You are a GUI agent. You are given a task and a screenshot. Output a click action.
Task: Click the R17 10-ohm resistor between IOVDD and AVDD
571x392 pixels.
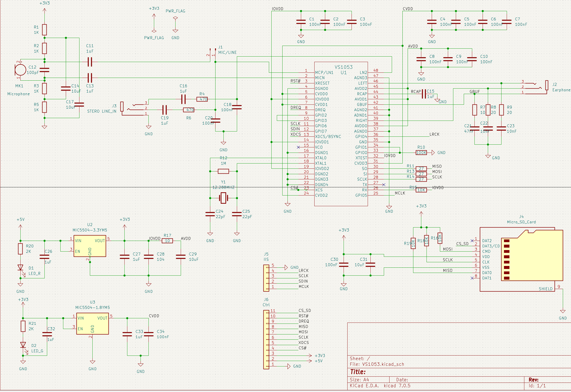[167, 241]
